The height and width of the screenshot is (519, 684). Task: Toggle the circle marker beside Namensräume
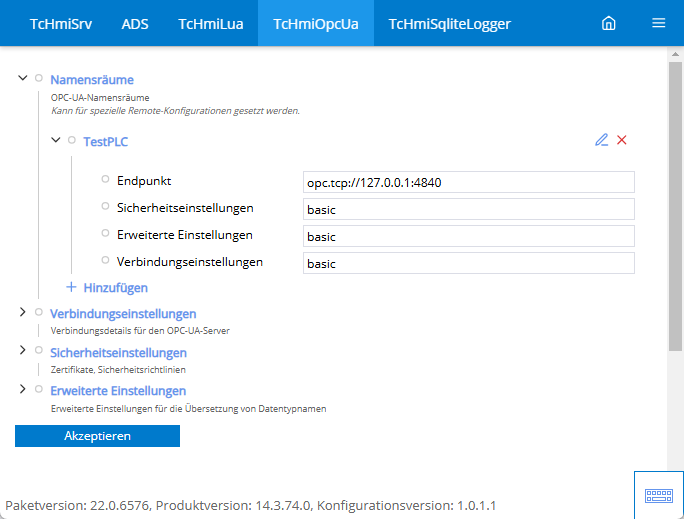(39, 78)
